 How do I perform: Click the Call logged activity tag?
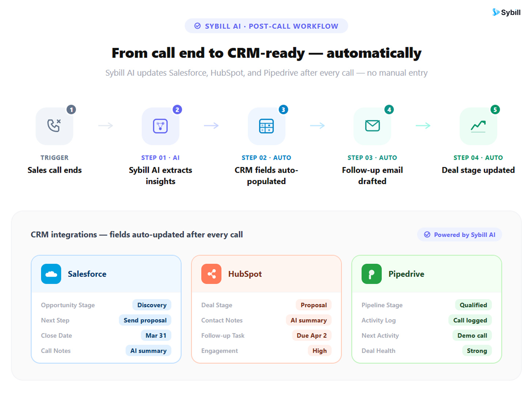[470, 320]
